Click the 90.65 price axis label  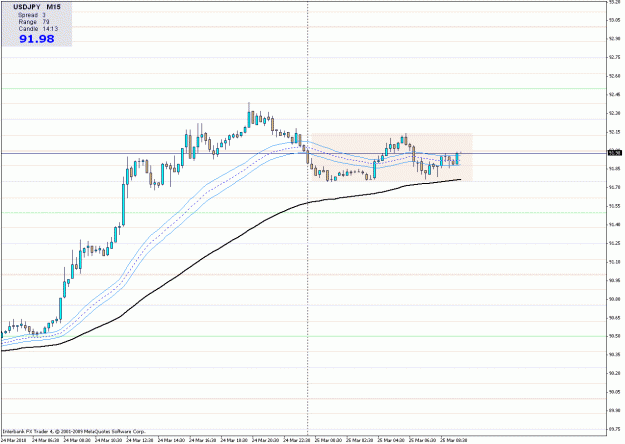(615, 318)
